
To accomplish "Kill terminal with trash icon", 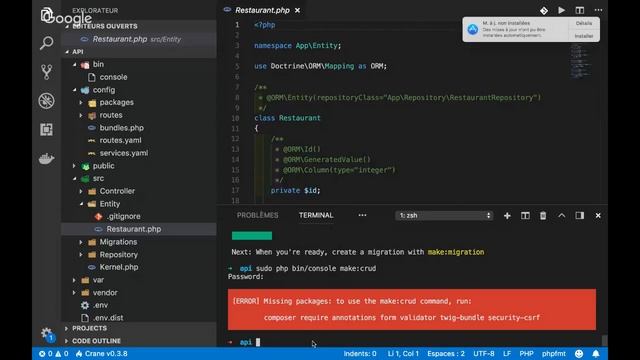I will [x=543, y=216].
